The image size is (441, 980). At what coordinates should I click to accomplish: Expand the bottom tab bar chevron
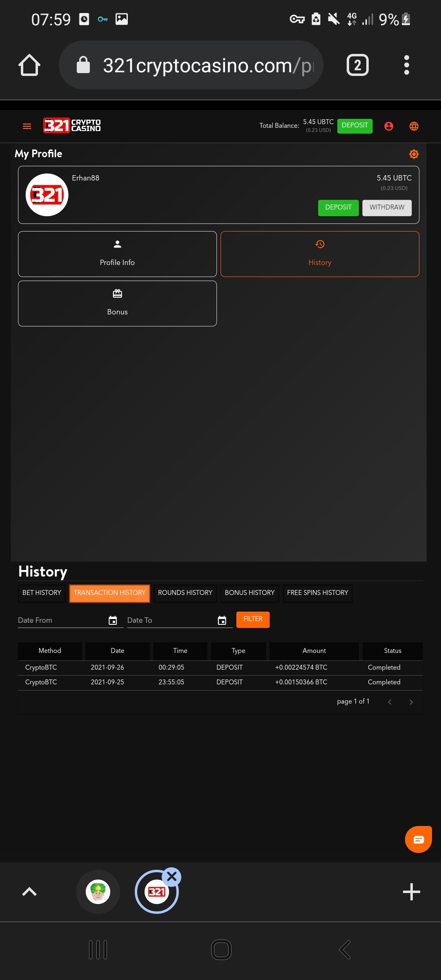[29, 892]
